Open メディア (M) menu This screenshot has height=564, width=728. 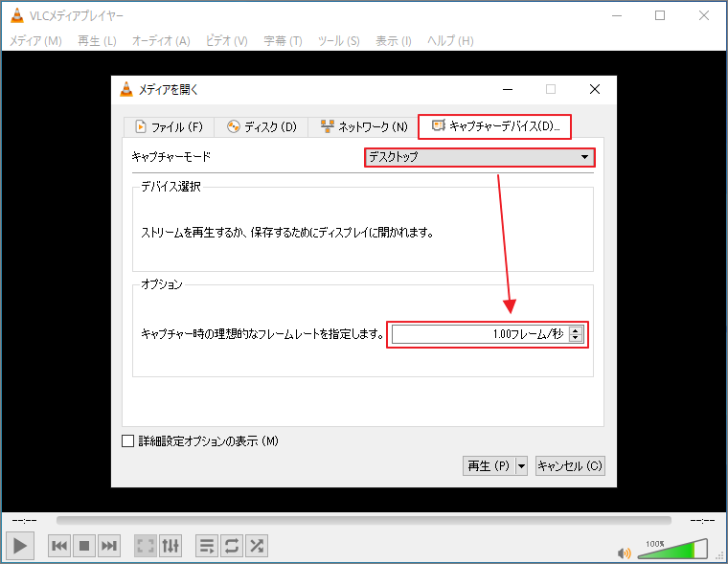pos(35,41)
